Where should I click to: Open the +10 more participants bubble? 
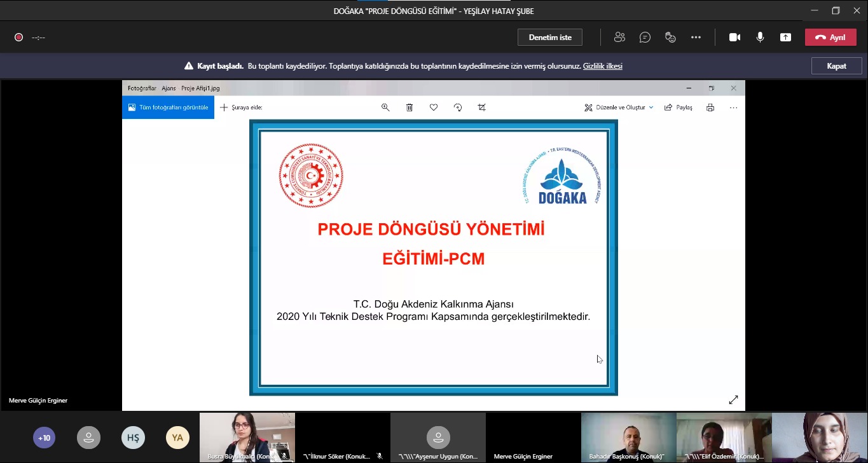click(x=45, y=438)
